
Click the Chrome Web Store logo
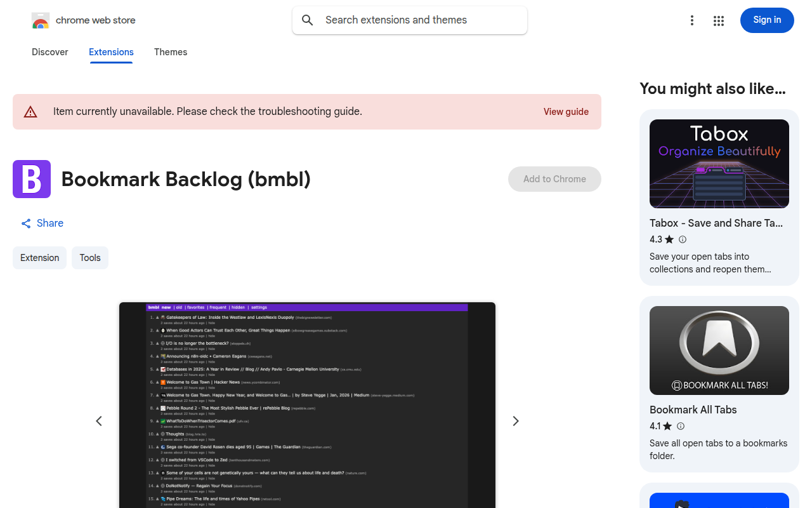(x=41, y=20)
